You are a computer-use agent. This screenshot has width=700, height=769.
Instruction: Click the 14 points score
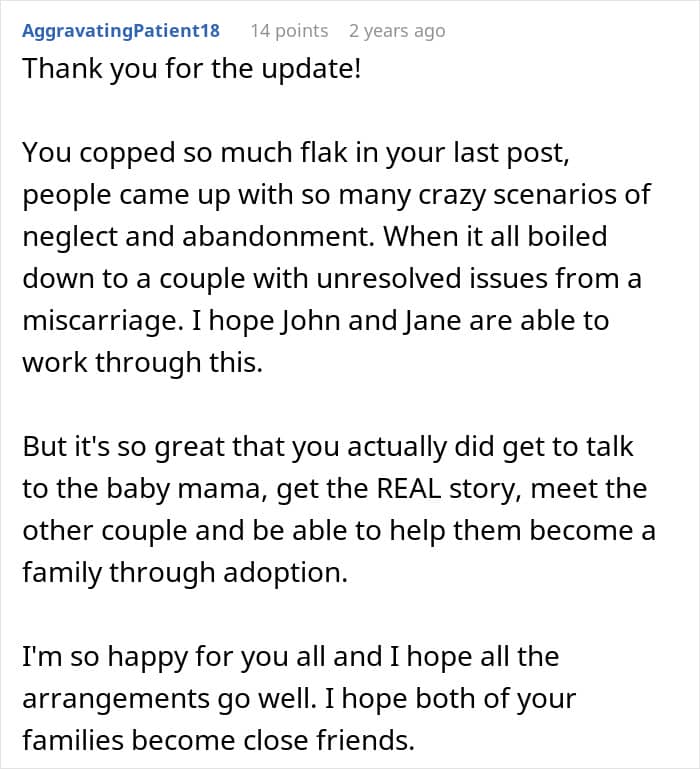(x=289, y=31)
